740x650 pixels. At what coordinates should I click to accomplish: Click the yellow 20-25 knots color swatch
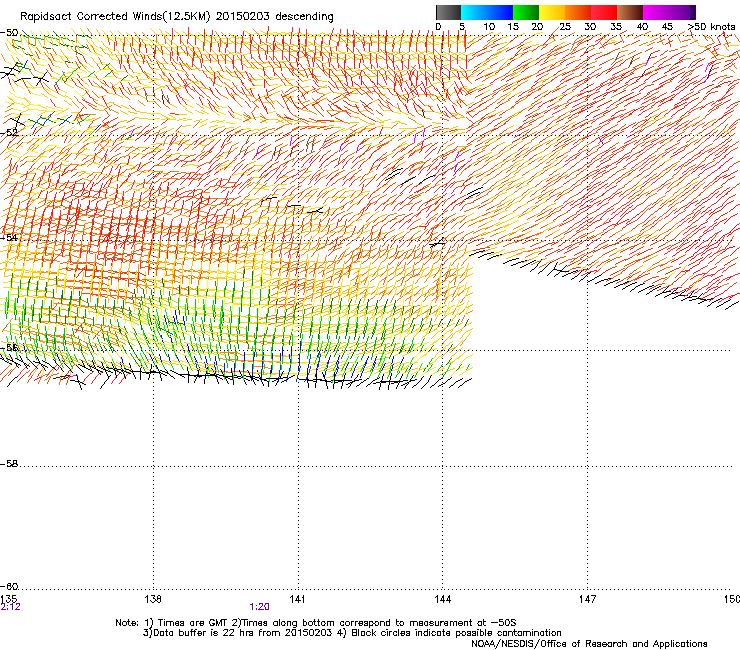552,12
